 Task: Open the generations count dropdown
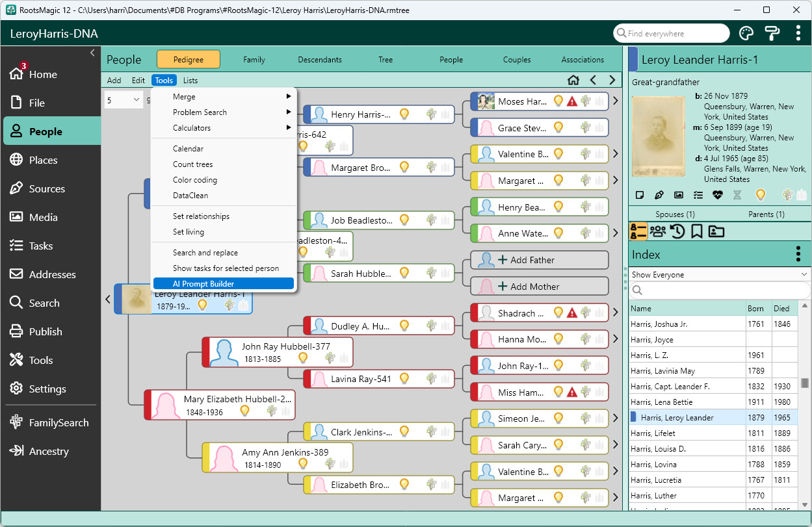coord(124,100)
